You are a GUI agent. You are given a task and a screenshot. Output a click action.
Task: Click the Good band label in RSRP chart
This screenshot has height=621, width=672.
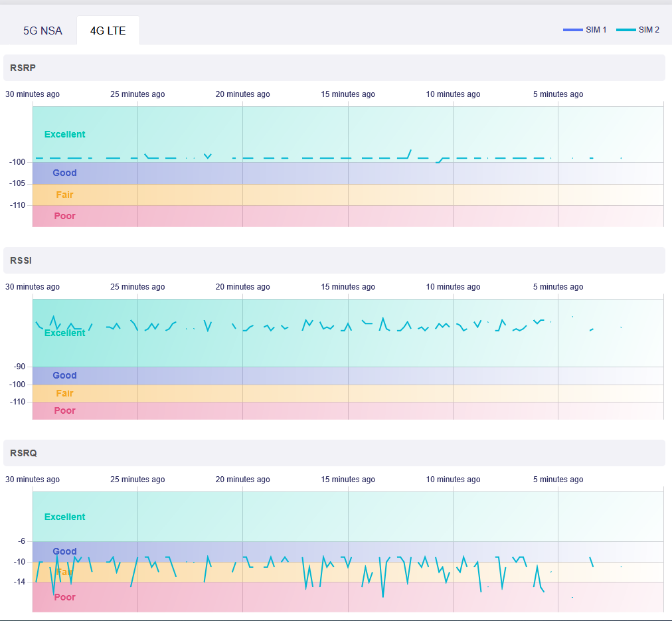point(65,173)
